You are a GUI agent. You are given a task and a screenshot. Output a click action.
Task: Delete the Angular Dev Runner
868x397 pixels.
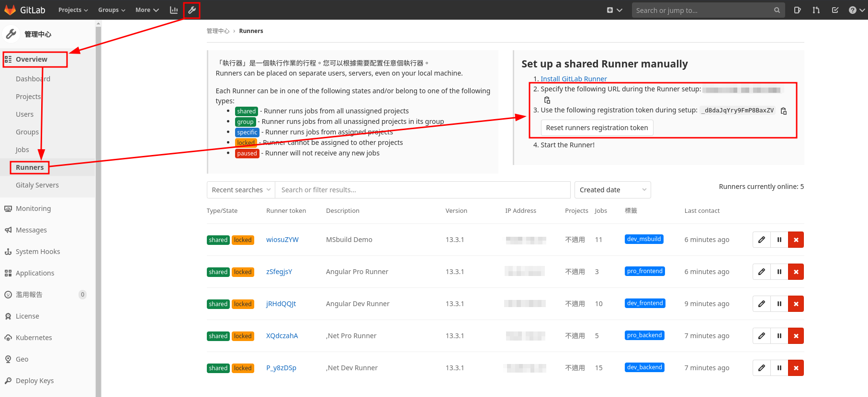coord(796,304)
